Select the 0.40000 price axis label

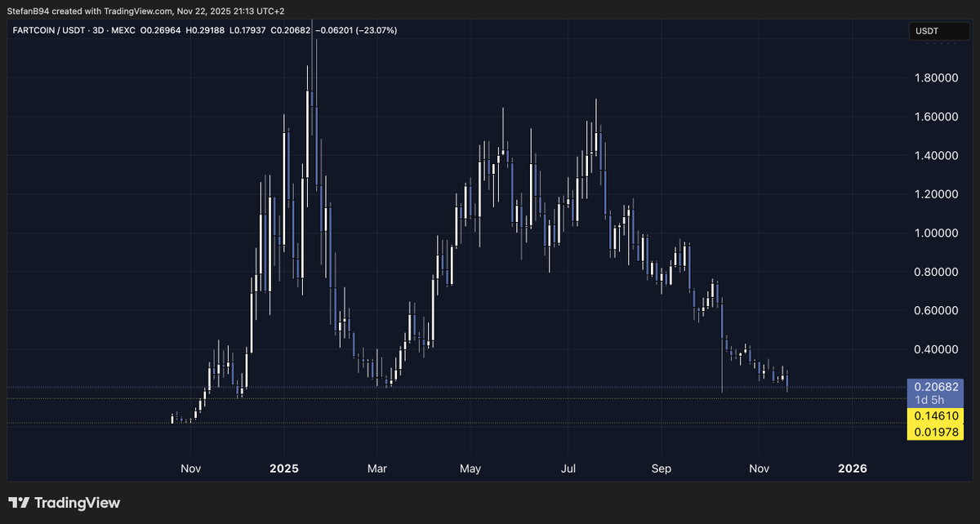point(937,349)
